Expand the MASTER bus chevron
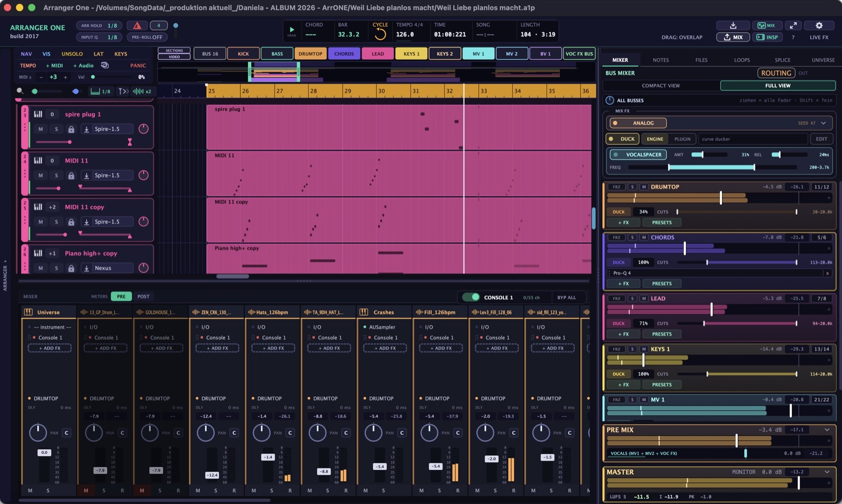 [x=827, y=472]
